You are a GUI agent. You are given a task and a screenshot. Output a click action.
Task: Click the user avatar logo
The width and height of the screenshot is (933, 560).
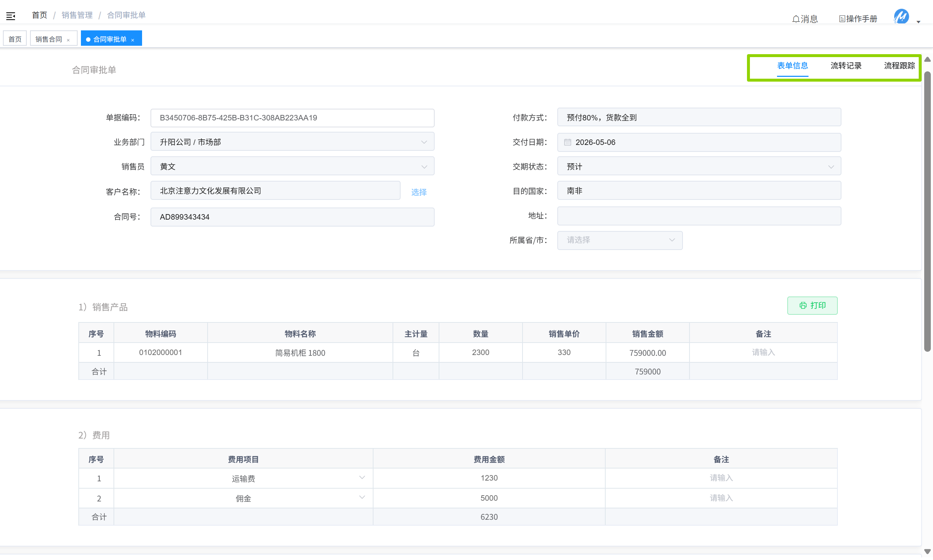(x=901, y=16)
